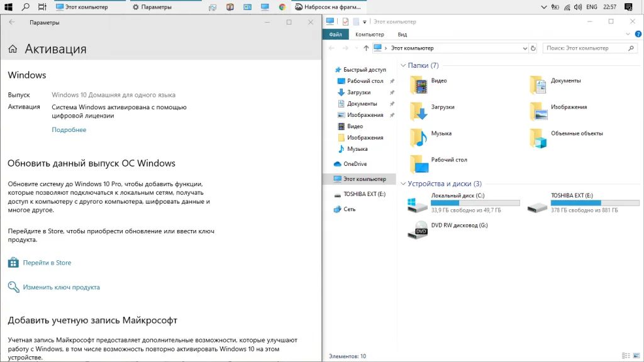The width and height of the screenshot is (644, 362).
Task: Collapse the Папки (7) group
Action: click(403, 65)
